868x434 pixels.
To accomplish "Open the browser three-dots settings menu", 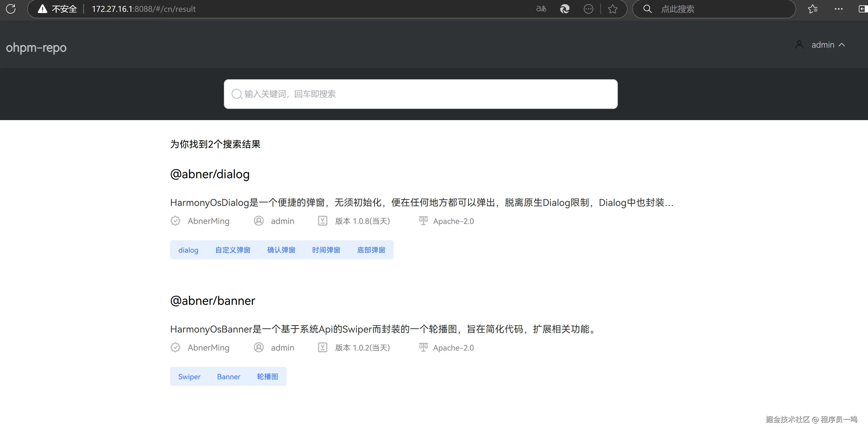I will click(839, 9).
